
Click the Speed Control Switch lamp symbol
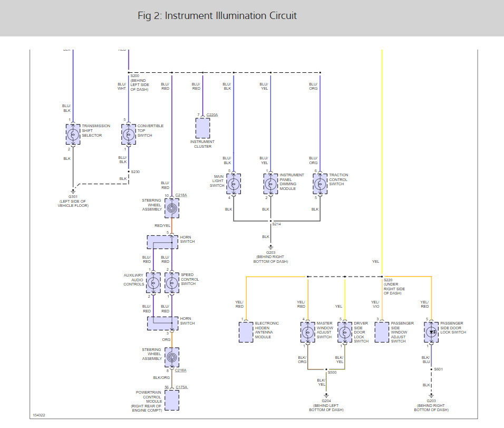point(172,282)
